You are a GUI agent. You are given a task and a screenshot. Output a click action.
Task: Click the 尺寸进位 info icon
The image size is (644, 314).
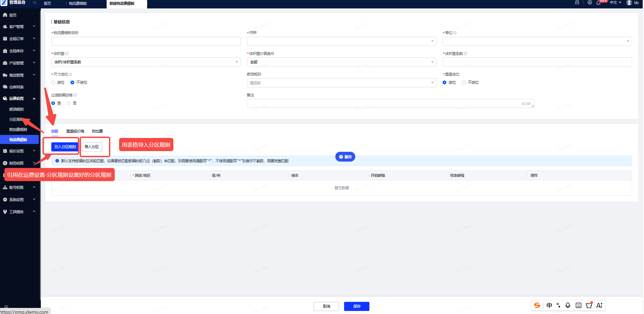(70, 74)
